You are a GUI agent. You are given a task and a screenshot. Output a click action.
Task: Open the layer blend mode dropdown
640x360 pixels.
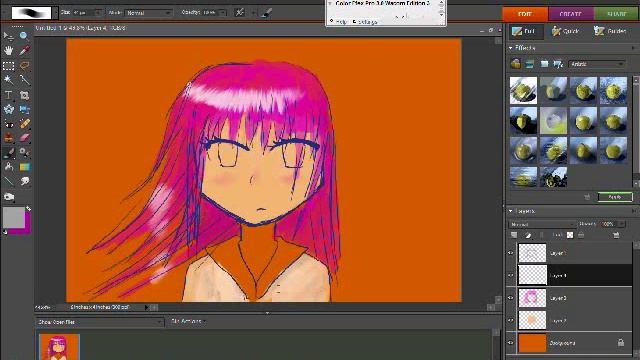(542, 224)
